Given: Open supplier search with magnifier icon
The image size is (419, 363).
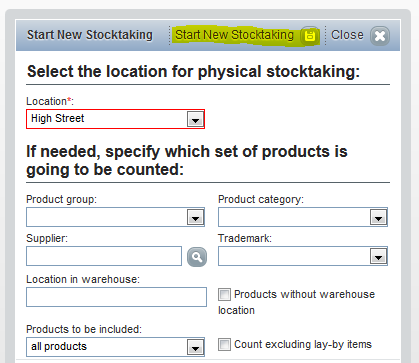Looking at the screenshot, I should pos(197,257).
